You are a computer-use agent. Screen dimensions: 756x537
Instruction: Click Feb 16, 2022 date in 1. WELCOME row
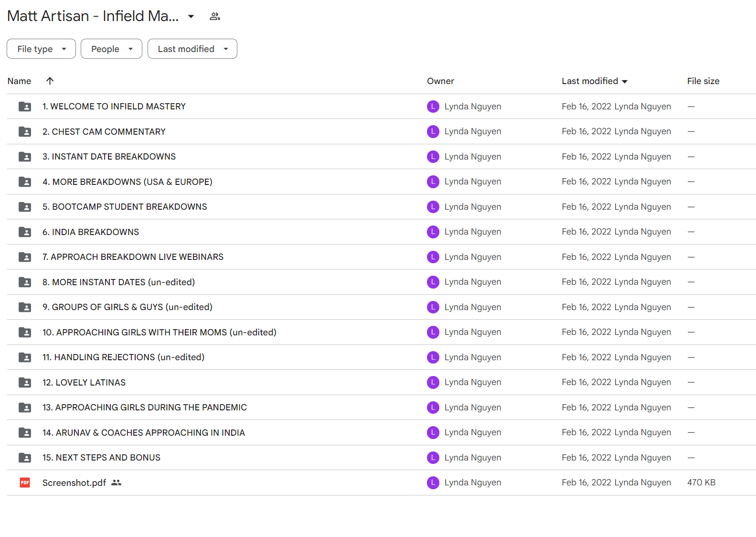586,107
